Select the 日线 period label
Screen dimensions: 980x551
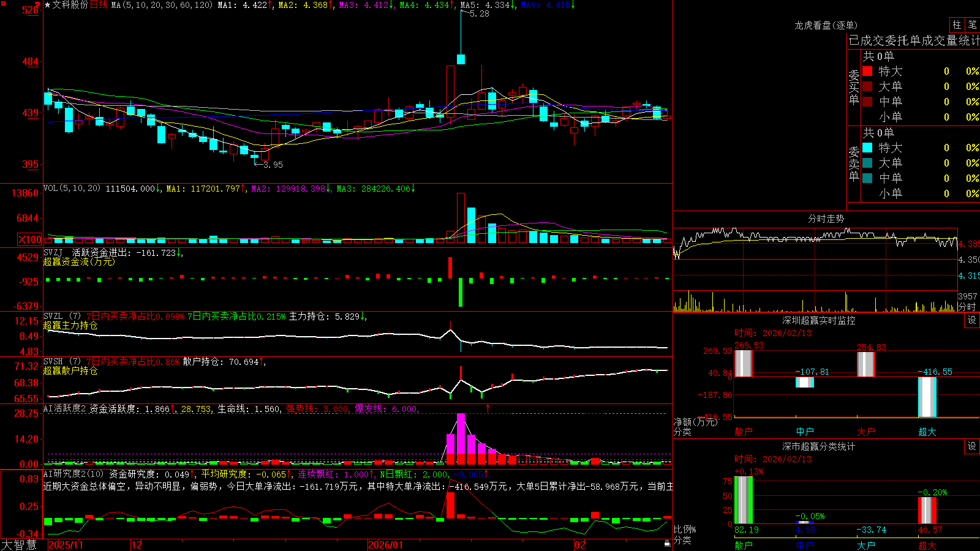(99, 5)
